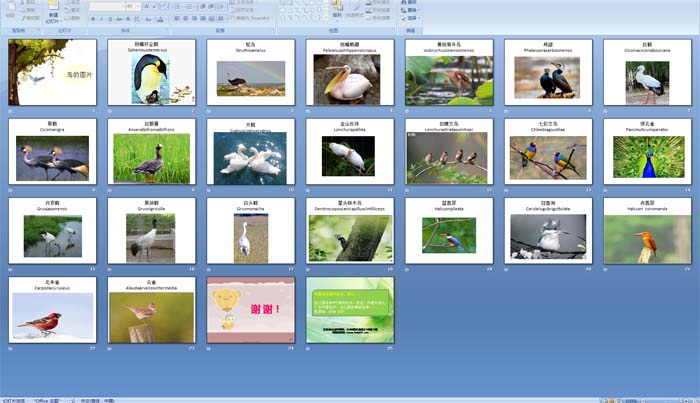Image resolution: width=700 pixels, height=403 pixels.
Task: Select the penguin slide thumbnail
Action: click(152, 73)
